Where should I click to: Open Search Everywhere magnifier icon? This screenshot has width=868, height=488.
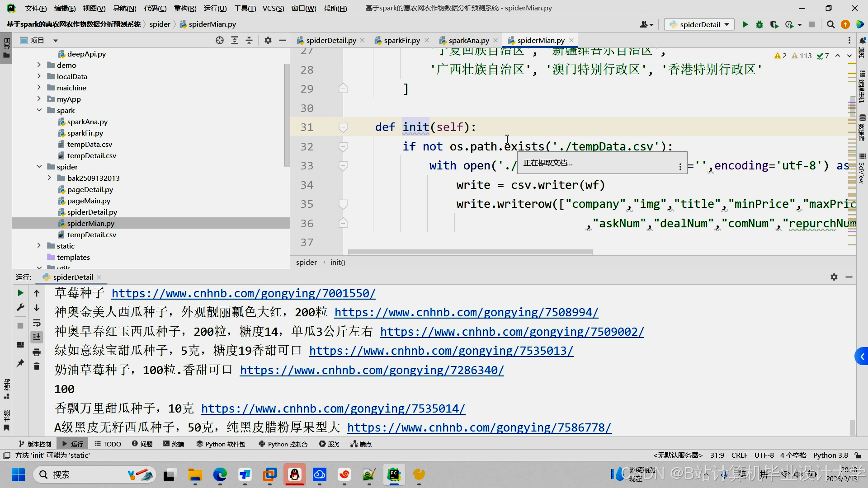830,24
